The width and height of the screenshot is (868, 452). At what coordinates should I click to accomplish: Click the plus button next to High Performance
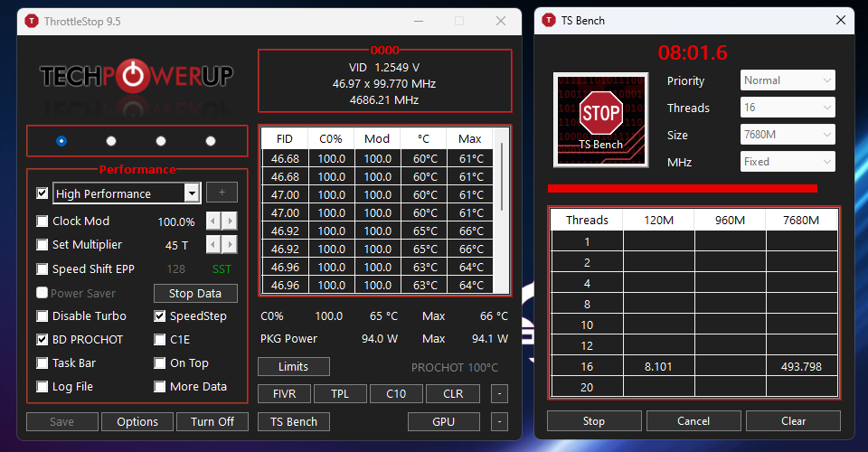[222, 193]
